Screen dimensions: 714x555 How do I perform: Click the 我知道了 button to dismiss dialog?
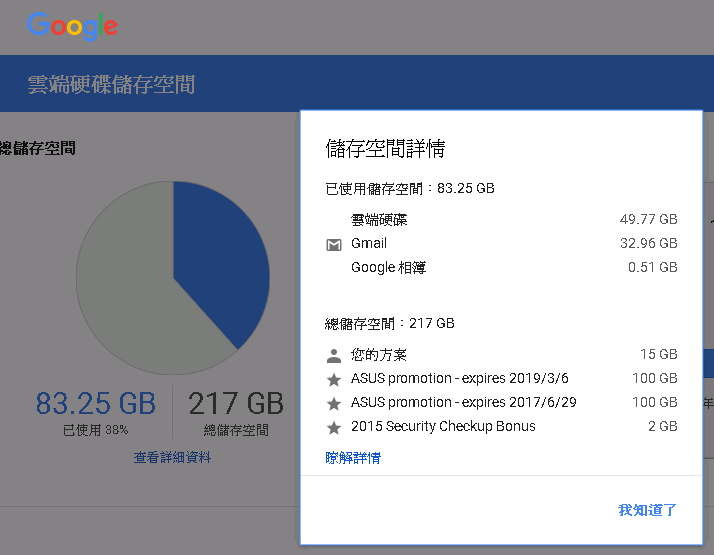point(647,510)
